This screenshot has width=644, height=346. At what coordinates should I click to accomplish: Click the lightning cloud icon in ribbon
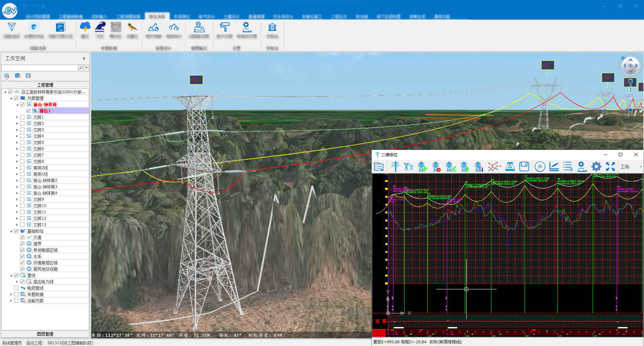tap(85, 27)
